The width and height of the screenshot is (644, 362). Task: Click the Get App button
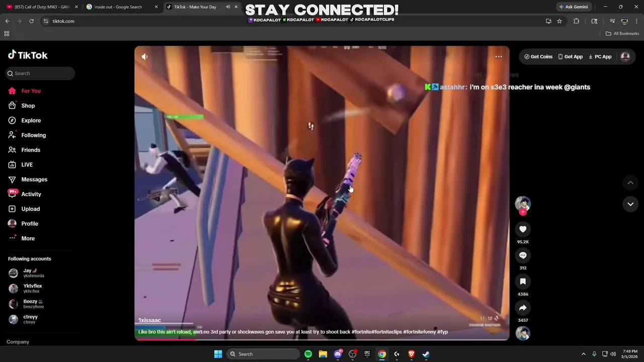[571, 57]
